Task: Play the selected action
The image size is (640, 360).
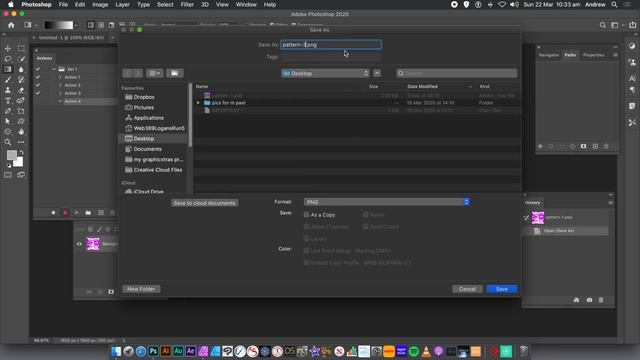Action: [x=76, y=213]
